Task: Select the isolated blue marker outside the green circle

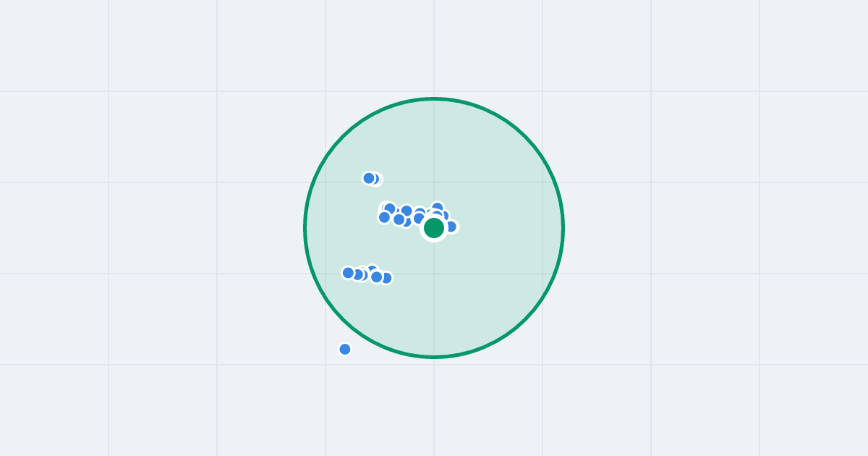Action: 345,349
